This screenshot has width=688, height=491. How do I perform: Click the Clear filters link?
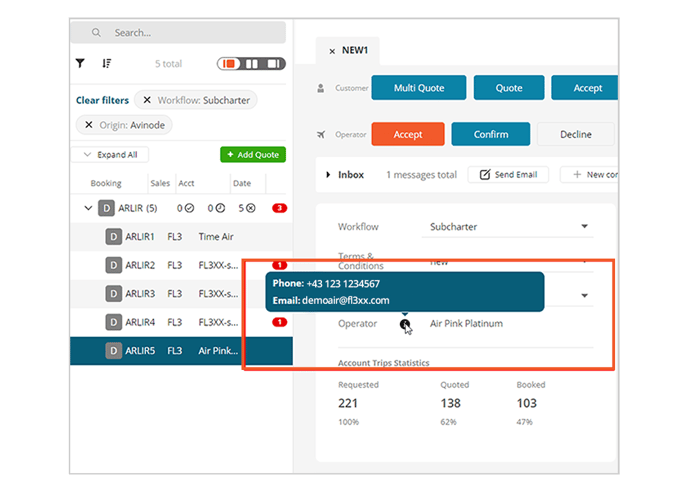click(x=102, y=100)
